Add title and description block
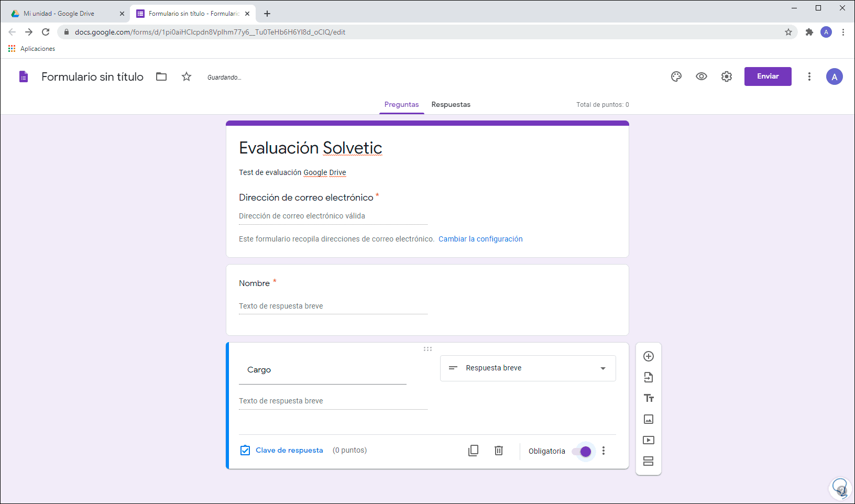This screenshot has height=504, width=855. point(649,398)
